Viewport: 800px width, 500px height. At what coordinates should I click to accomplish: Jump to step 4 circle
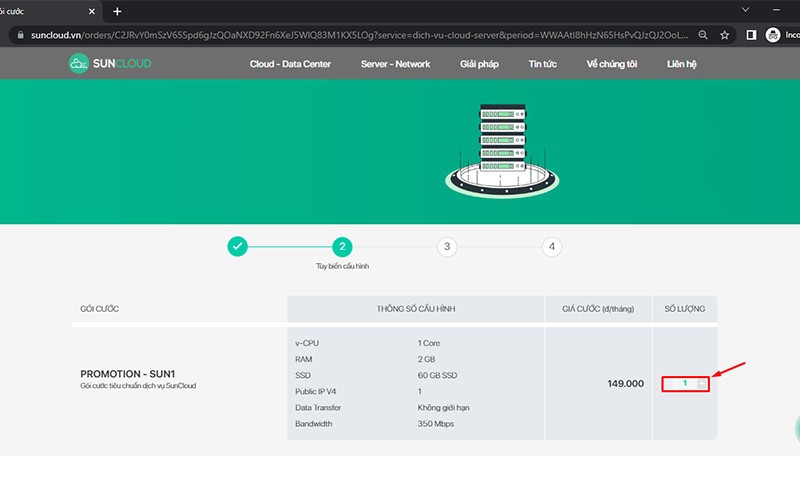pyautogui.click(x=552, y=247)
